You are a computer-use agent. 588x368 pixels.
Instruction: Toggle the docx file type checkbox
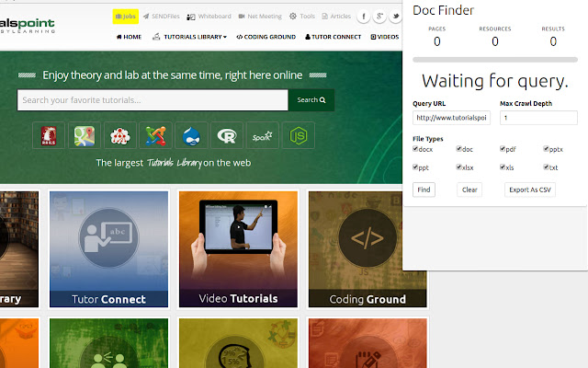[x=415, y=149]
